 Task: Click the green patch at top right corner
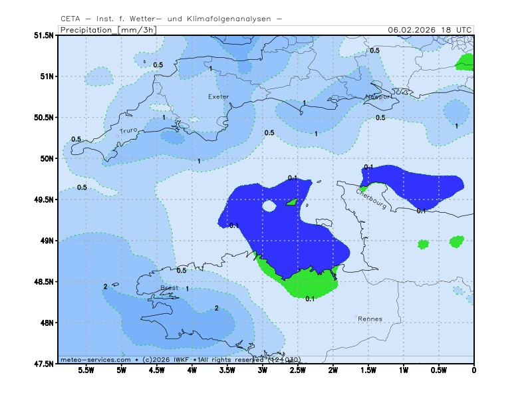(465, 63)
